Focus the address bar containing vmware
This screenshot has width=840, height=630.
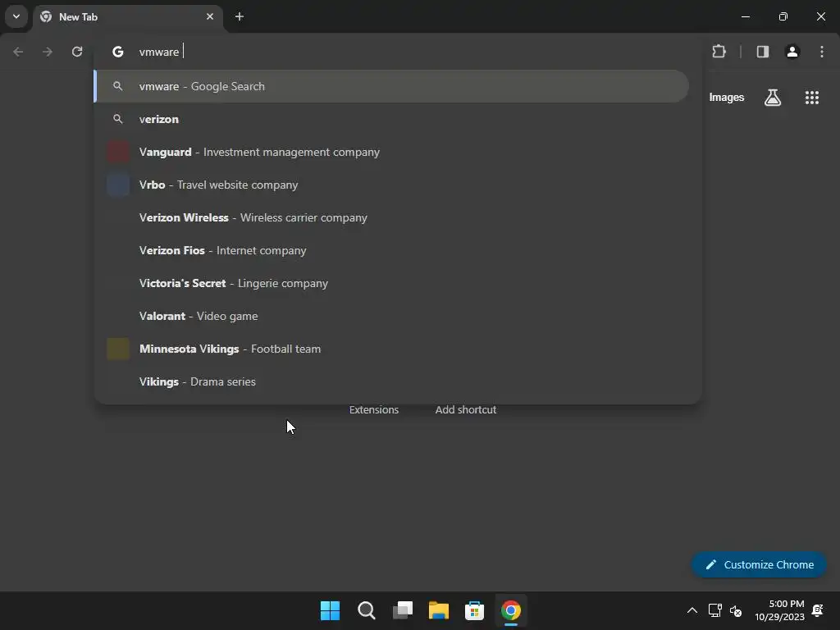coord(396,52)
